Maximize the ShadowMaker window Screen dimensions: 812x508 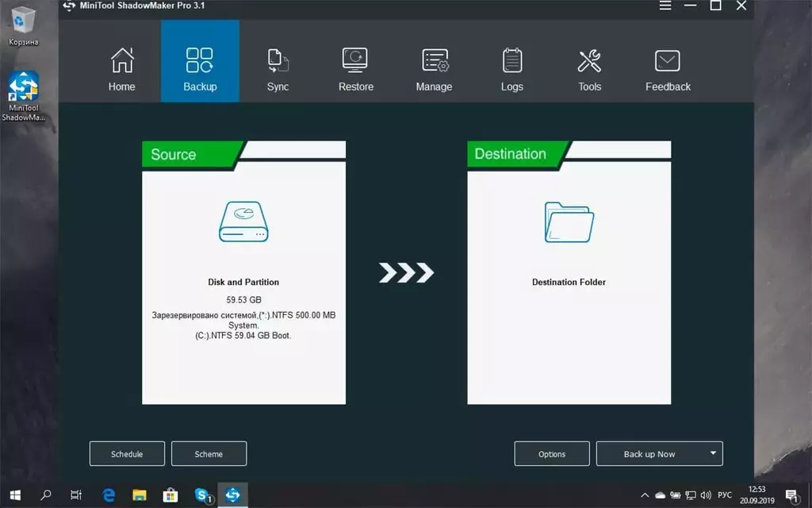[x=716, y=6]
